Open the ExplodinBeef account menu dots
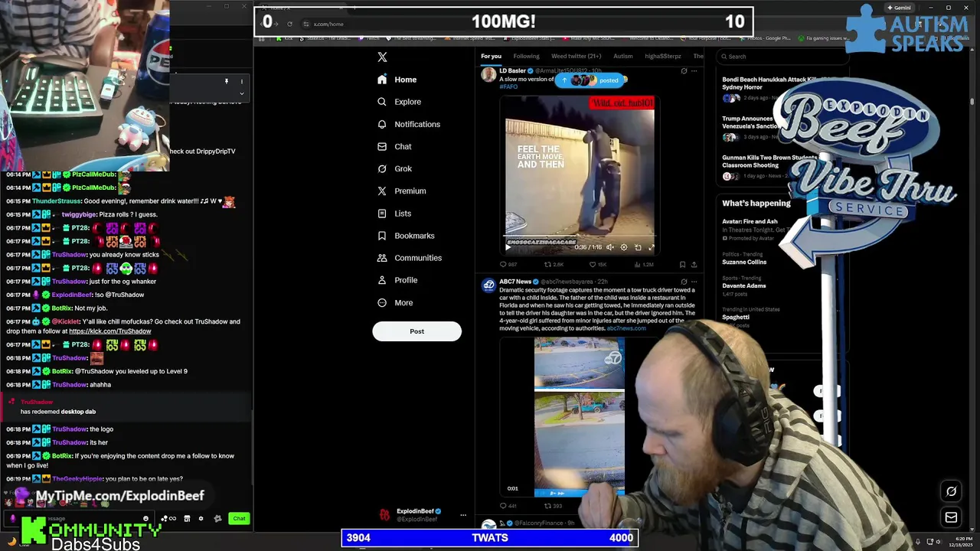This screenshot has width=980, height=551. coord(462,515)
